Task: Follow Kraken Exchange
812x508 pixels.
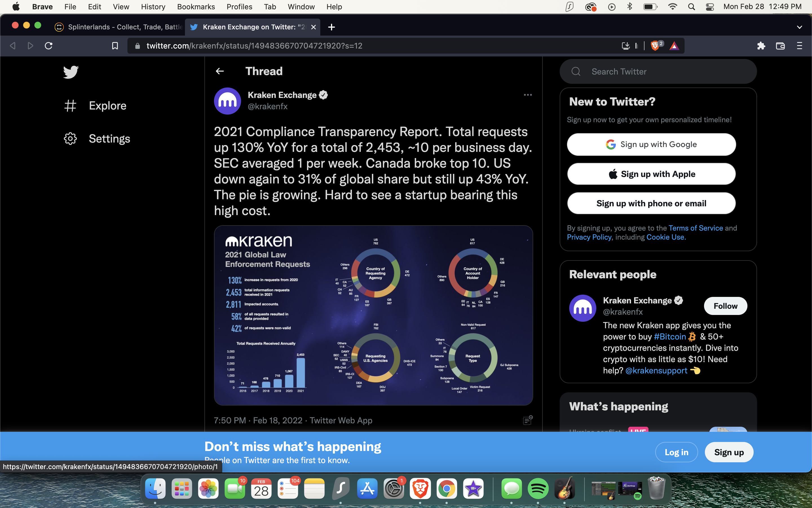Action: tap(725, 306)
